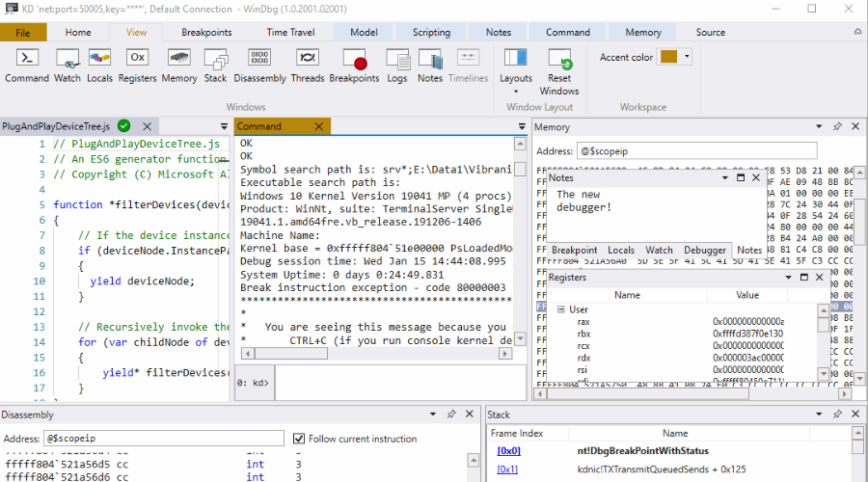Select the Breakpoint tab in the Notes panel
This screenshot has width=868, height=482.
point(574,250)
